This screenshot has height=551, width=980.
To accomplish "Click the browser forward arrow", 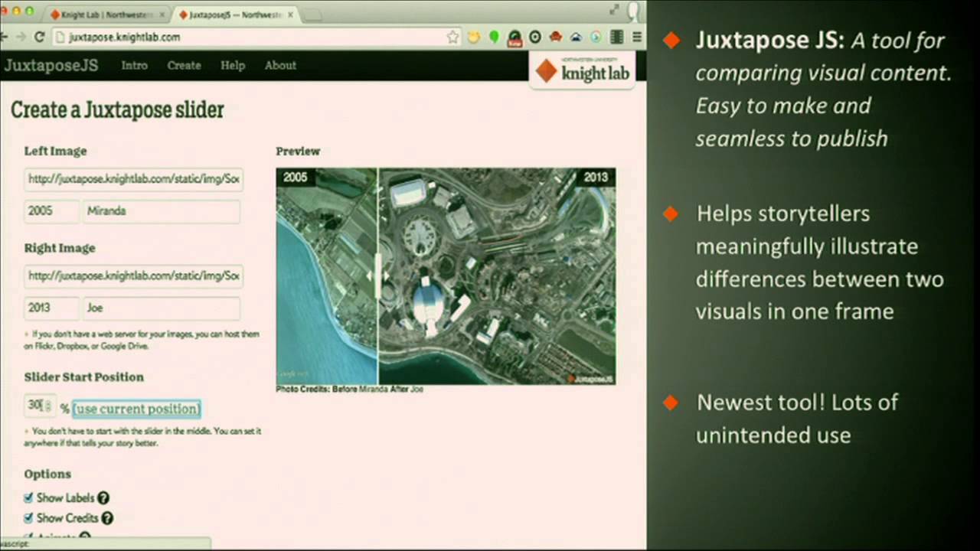I will coord(21,37).
